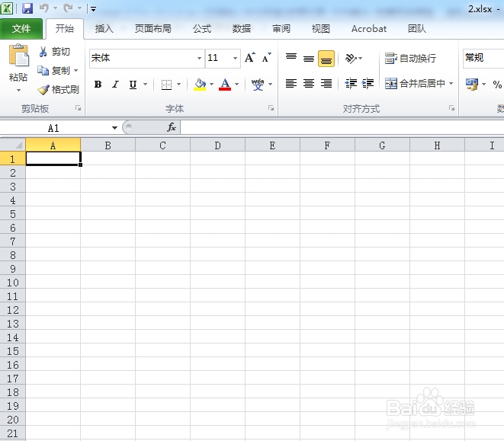The width and height of the screenshot is (504, 441).
Task: Open 对齐方式 alignment dialog launcher
Action: tap(451, 108)
